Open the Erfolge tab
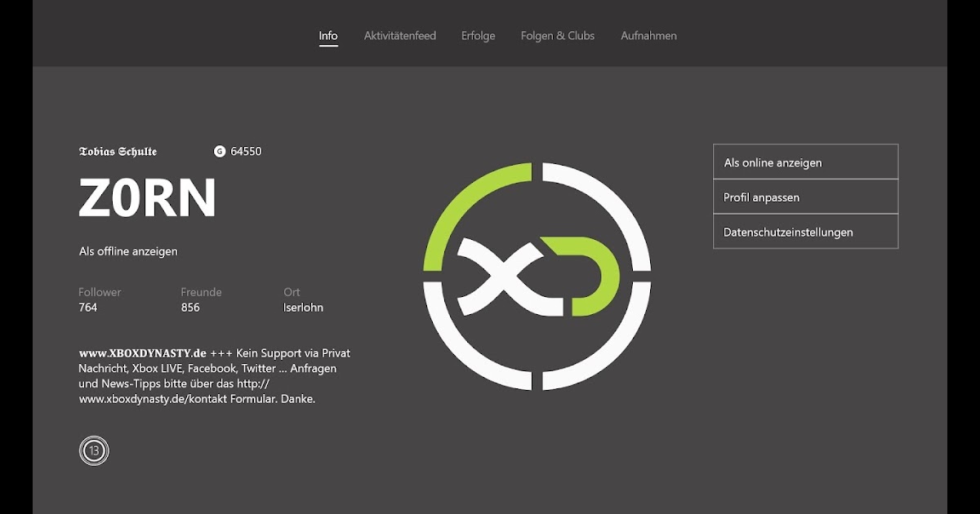Screen dimensions: 980x514 pos(478,36)
